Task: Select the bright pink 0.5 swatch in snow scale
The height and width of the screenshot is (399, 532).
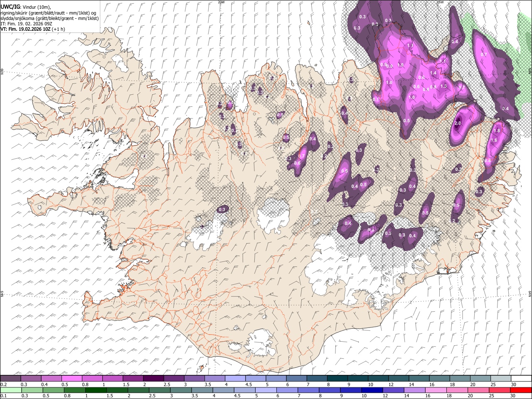Action: click(71, 378)
